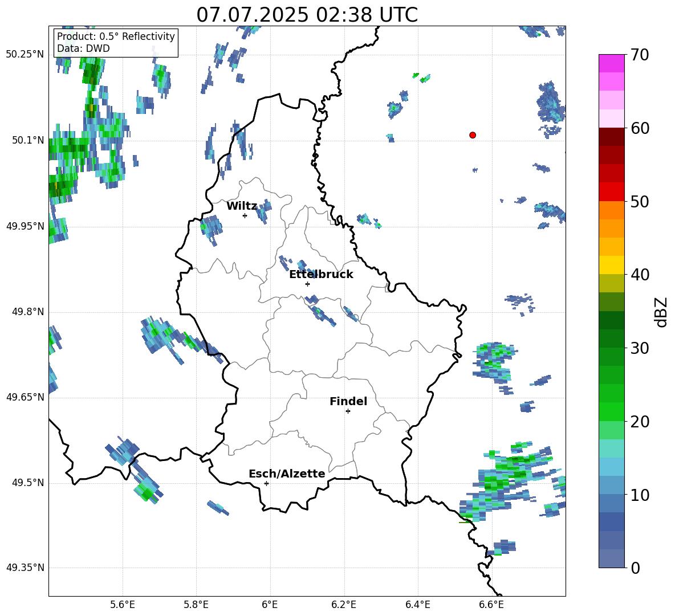Click the 6.2°E longitude label
Screen dimensions: 675x616
(x=344, y=605)
